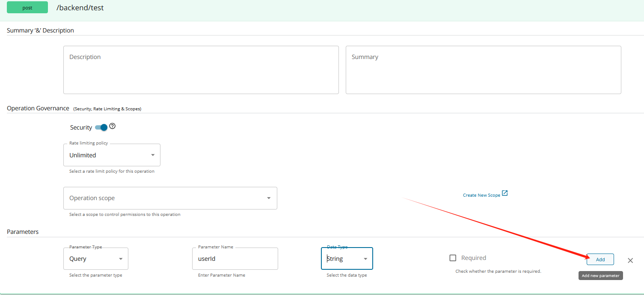Click into the Description text area

pos(201,70)
